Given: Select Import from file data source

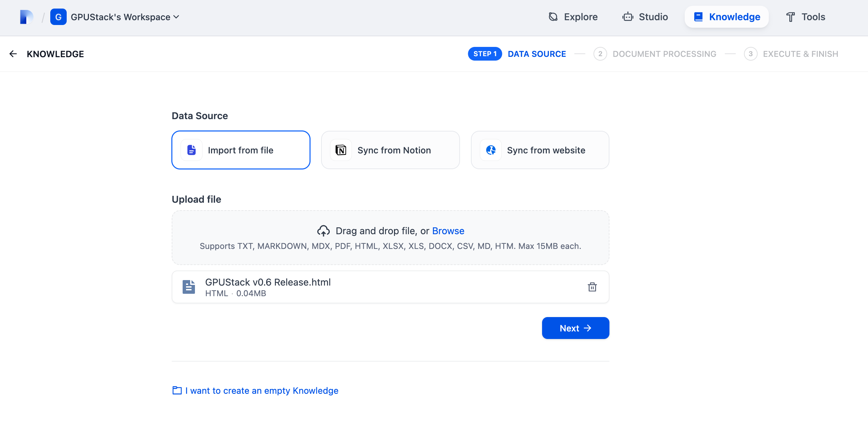Looking at the screenshot, I should (x=241, y=150).
